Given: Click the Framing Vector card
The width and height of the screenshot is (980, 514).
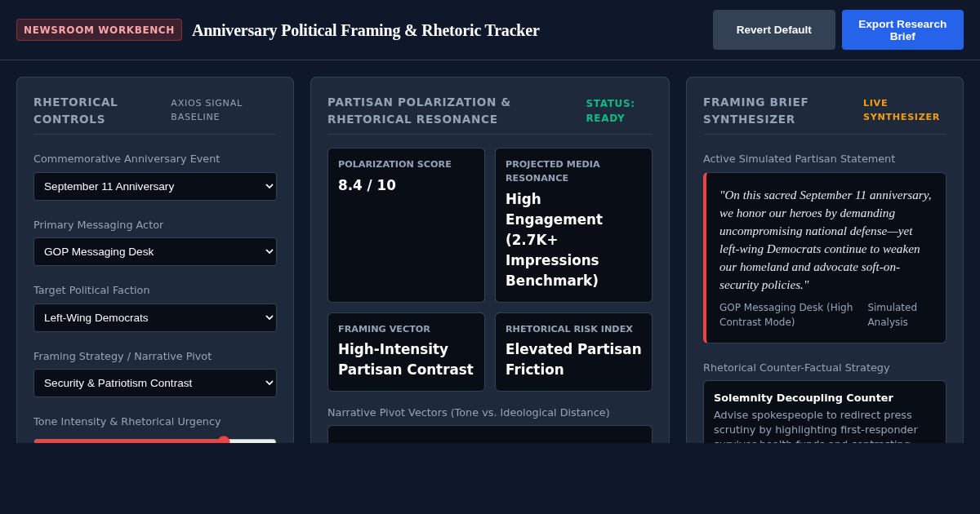Looking at the screenshot, I should click(406, 352).
